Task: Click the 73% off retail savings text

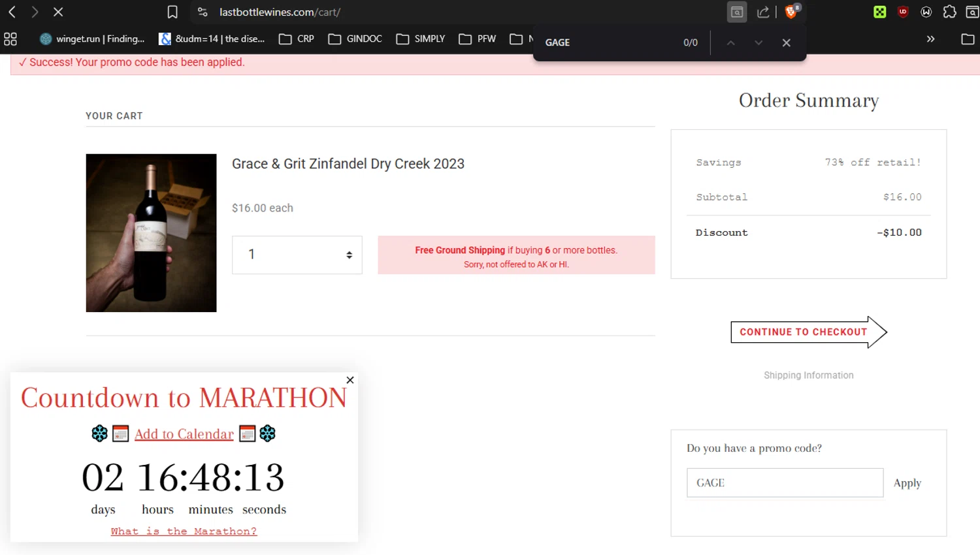Action: [873, 163]
